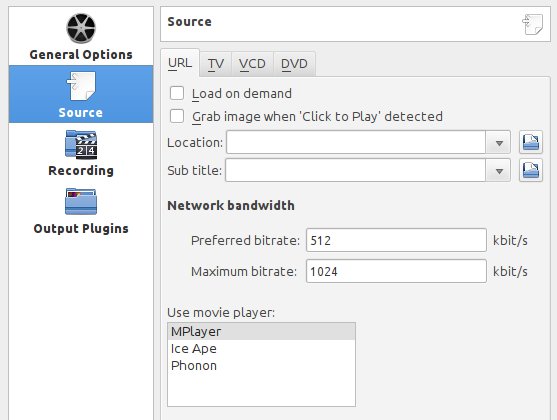The width and height of the screenshot is (557, 420).
Task: Click the Source header page icon
Action: 532,24
